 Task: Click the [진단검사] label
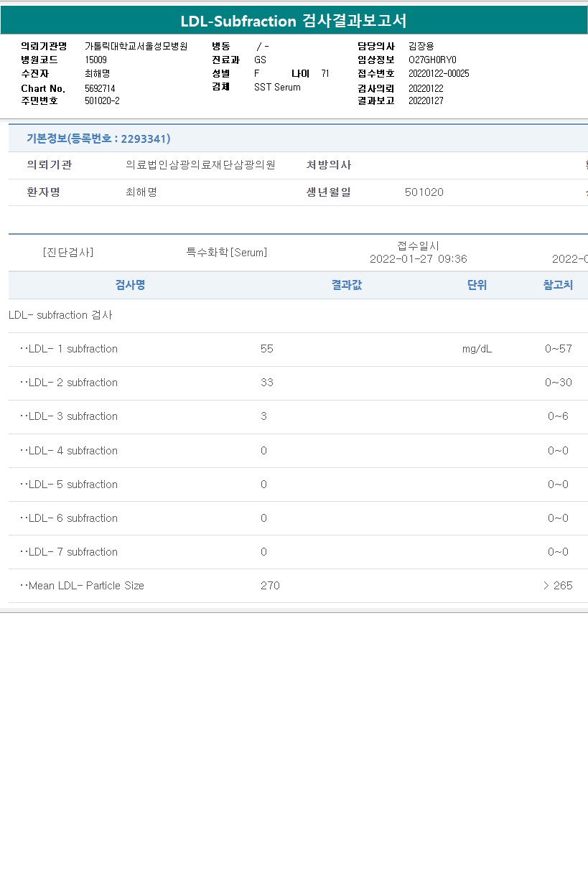68,253
